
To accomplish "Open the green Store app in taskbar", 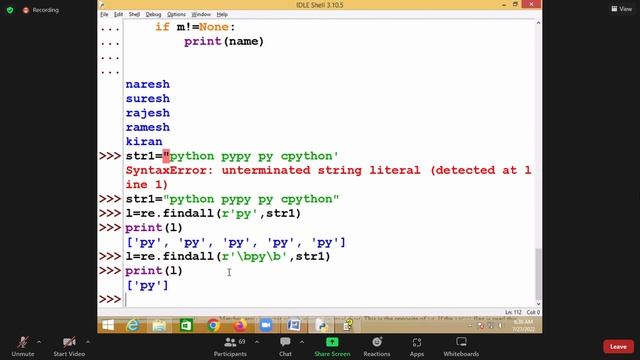I will pos(186,325).
